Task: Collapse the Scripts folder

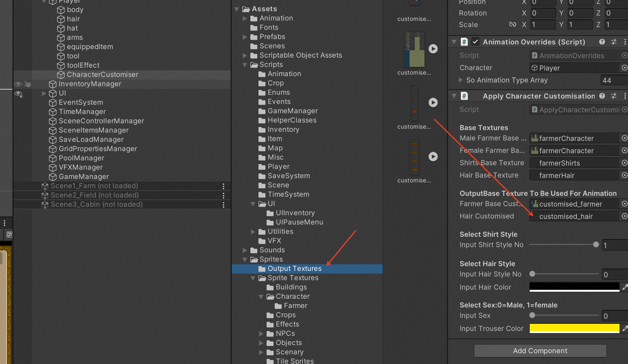Action: click(245, 65)
